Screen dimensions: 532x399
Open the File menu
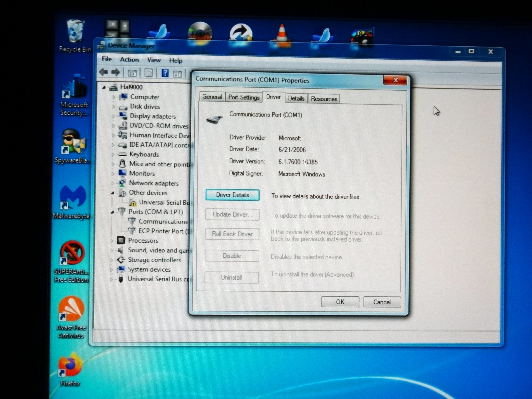(x=107, y=59)
